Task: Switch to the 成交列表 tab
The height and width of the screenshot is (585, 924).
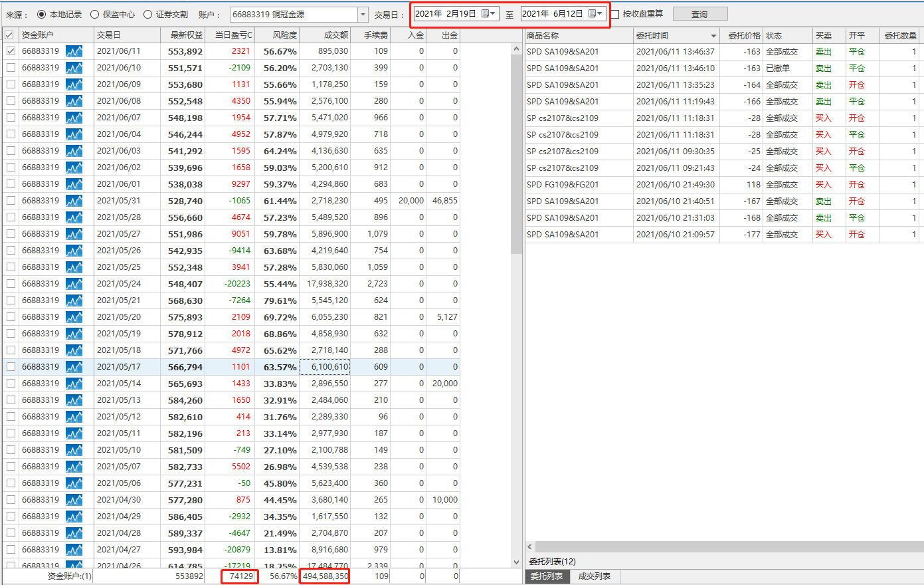Action: point(594,576)
